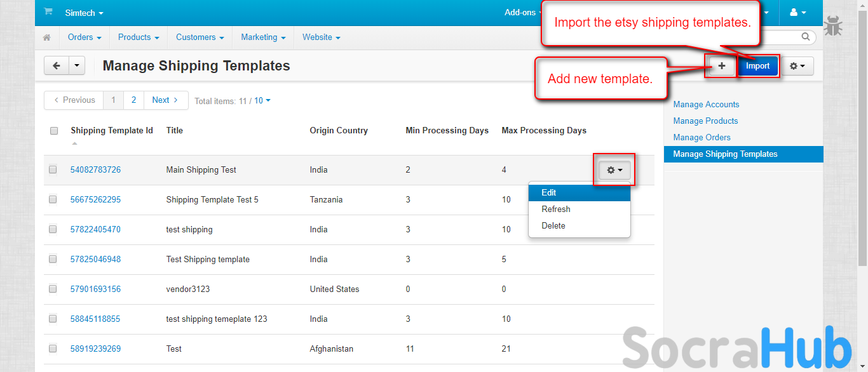Check the box for Main Shipping Test
This screenshot has height=372, width=868.
(53, 169)
